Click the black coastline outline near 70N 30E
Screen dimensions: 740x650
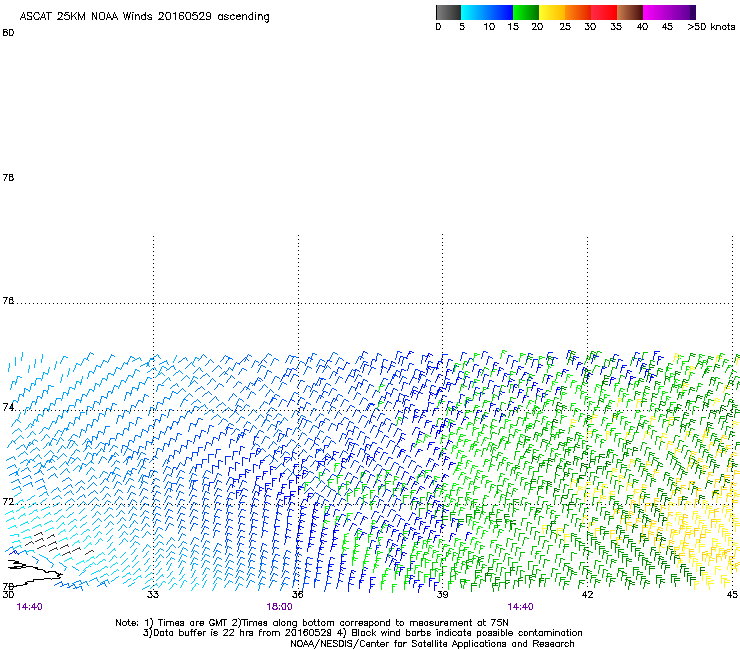34,573
